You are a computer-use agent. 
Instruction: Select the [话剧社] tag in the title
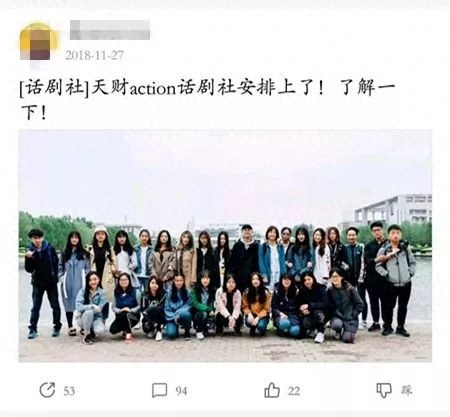coord(54,88)
